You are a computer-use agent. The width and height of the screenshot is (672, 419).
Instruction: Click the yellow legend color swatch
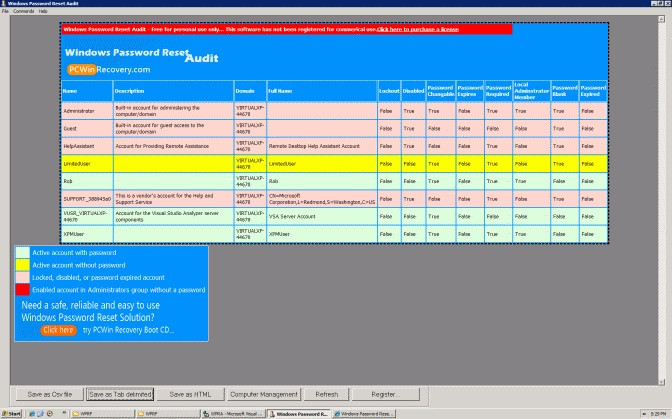coord(24,265)
